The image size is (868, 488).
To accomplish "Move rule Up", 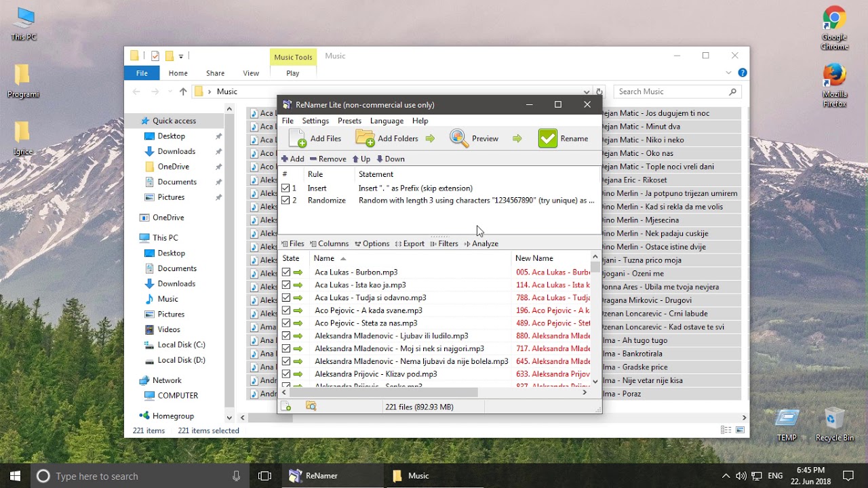I will click(x=361, y=159).
